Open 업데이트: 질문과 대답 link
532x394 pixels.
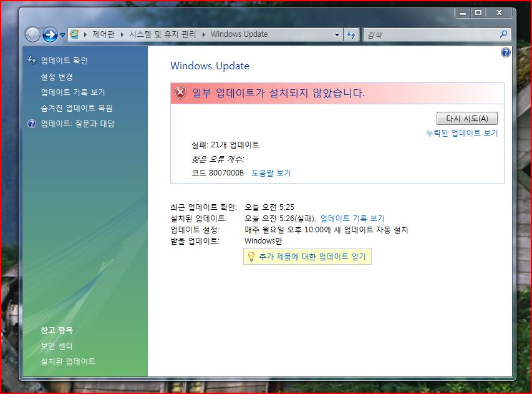pos(78,124)
